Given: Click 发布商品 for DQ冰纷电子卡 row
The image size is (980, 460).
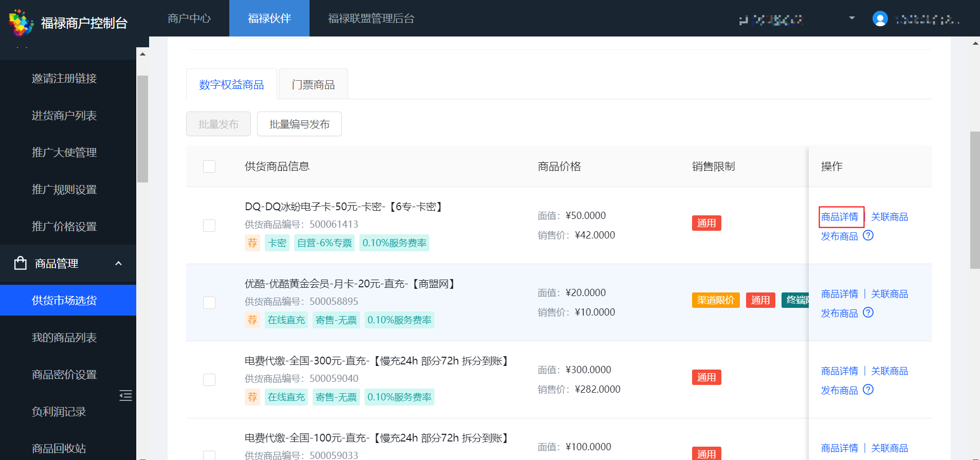Looking at the screenshot, I should click(840, 236).
